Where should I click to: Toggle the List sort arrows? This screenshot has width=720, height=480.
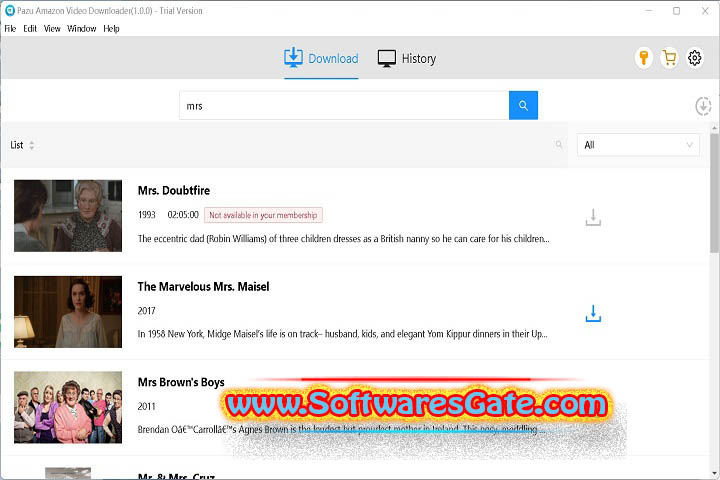tap(31, 145)
